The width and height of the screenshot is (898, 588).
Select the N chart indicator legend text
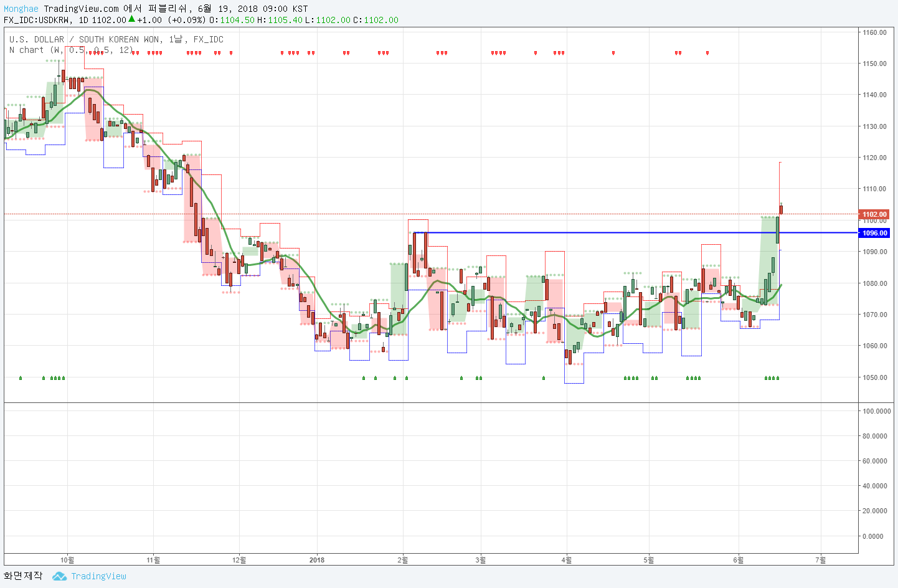[x=71, y=50]
